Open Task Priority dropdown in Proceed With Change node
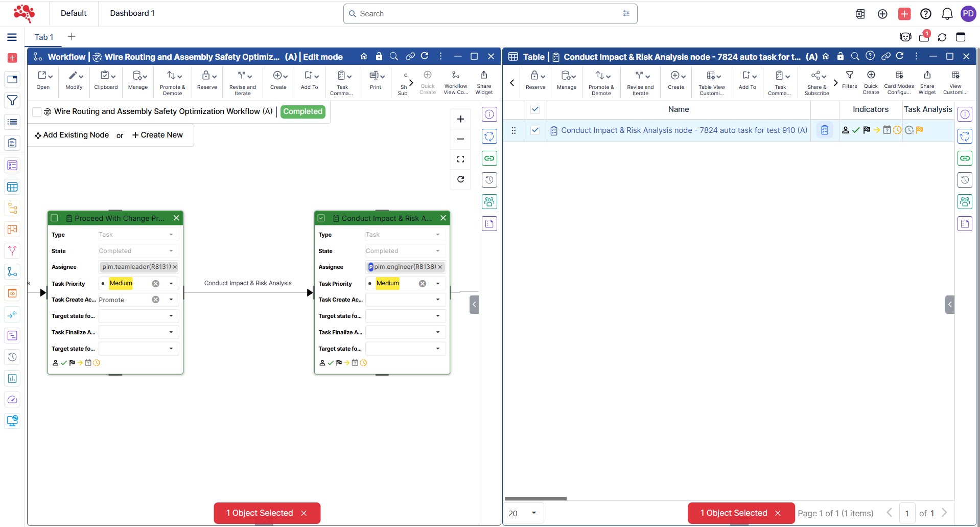 [171, 284]
